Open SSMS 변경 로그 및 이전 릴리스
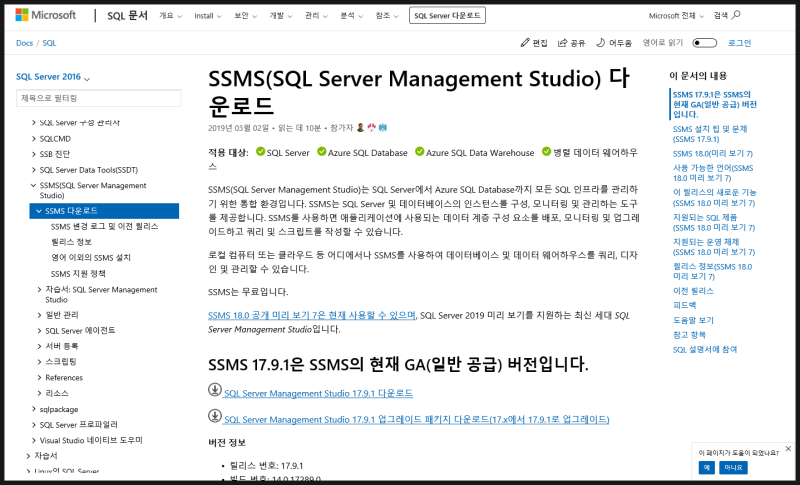Screen dimensions: 800x485 click(x=105, y=226)
